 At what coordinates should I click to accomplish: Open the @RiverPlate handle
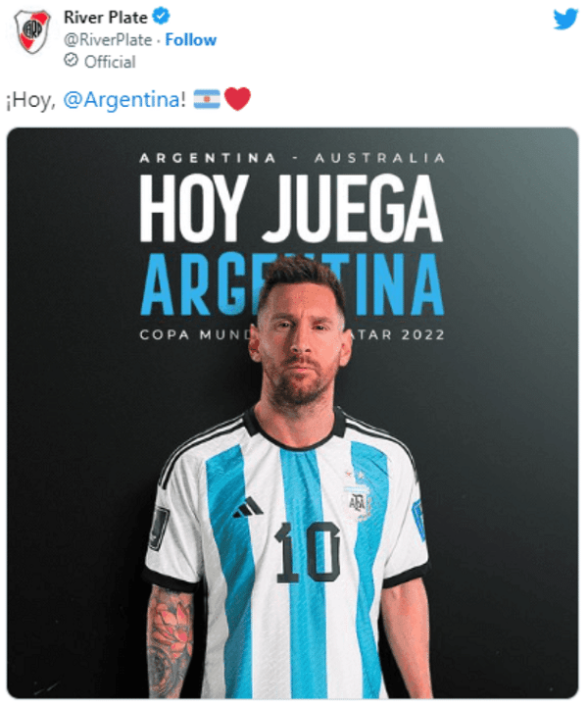pos(108,39)
